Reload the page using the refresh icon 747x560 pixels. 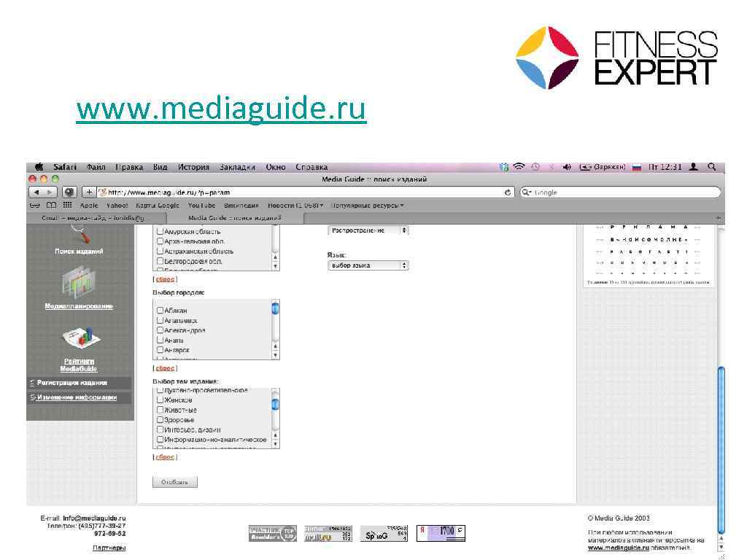508,192
